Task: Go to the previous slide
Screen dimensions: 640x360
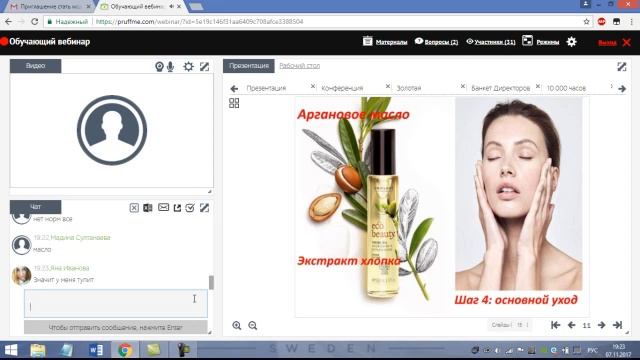Action: (x=571, y=325)
